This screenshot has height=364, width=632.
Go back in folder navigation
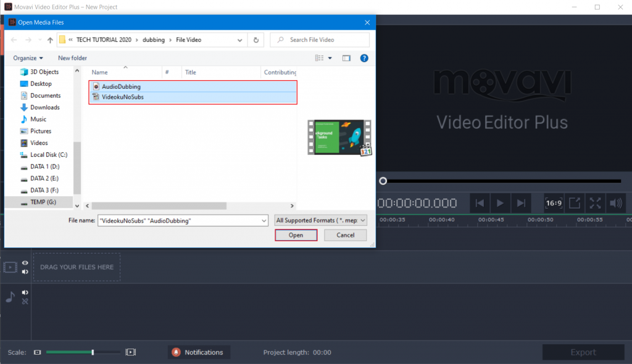pos(14,40)
